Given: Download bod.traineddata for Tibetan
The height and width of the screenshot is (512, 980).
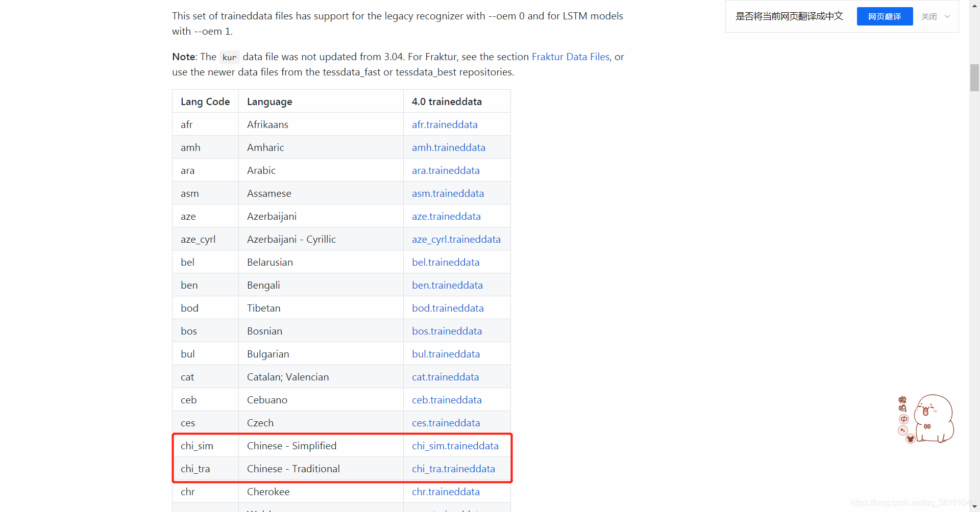Looking at the screenshot, I should pos(448,308).
